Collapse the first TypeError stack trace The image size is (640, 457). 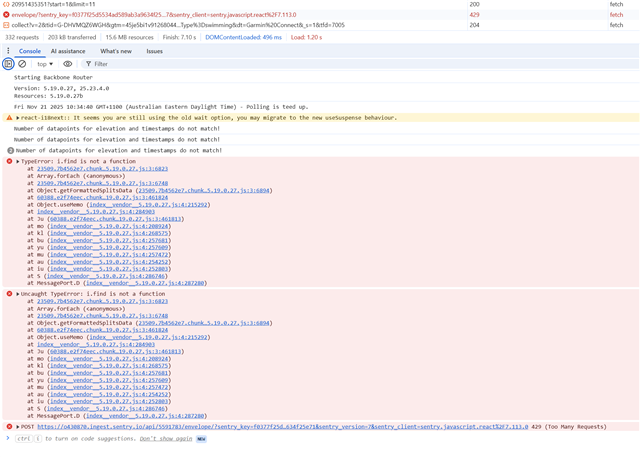point(18,160)
